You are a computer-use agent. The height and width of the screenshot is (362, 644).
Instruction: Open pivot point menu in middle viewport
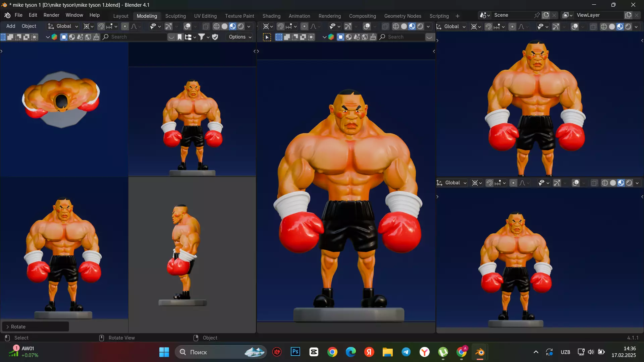(268, 26)
